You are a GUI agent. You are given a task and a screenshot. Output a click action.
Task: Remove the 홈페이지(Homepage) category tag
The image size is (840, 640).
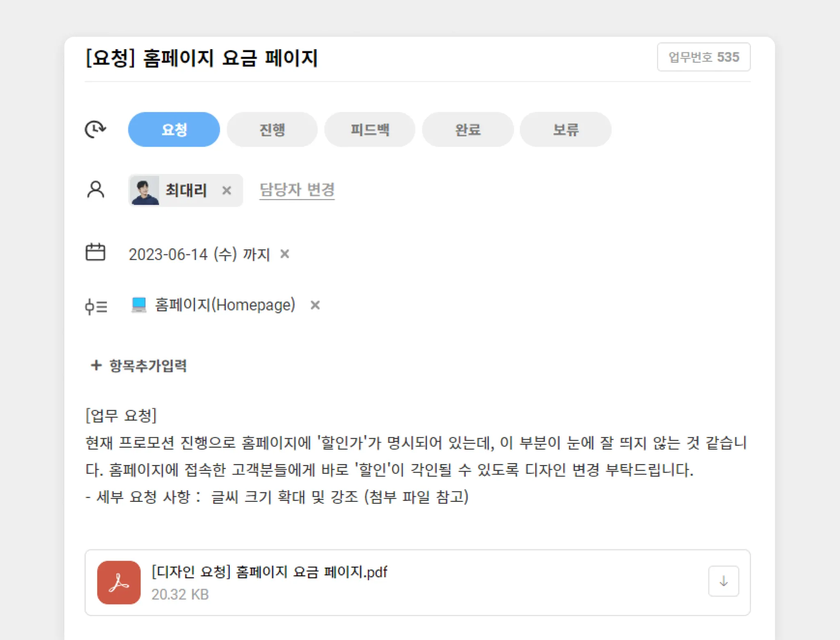click(x=315, y=305)
